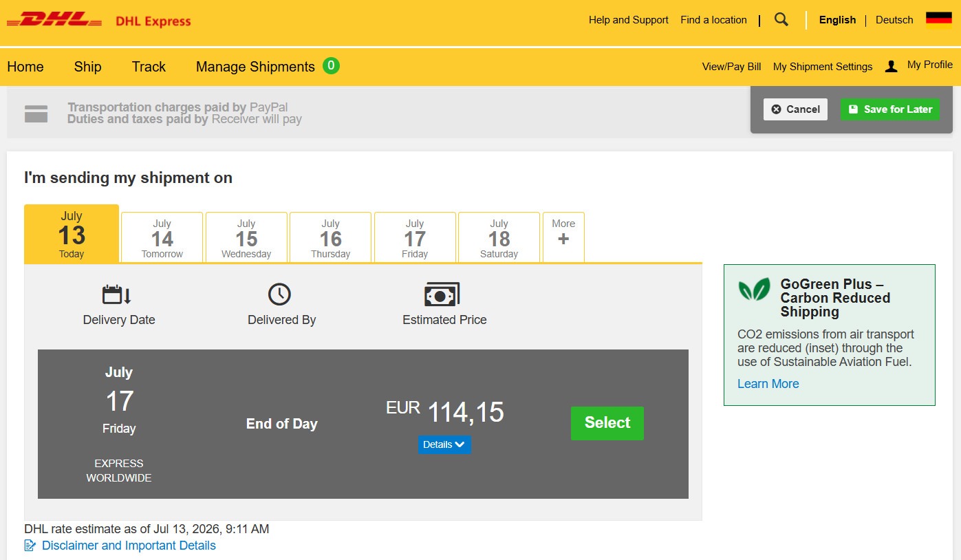961x560 pixels.
Task: Click the DHL logo
Action: coord(54,20)
